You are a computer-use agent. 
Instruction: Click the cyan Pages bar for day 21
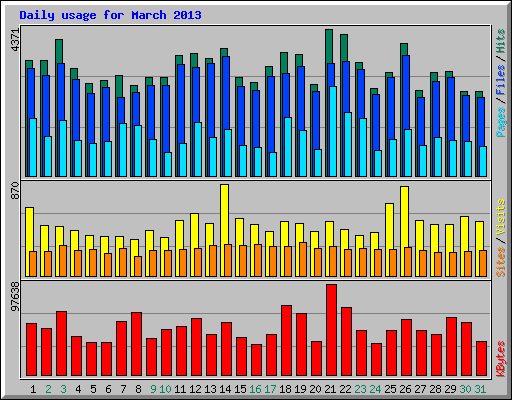tap(333, 131)
